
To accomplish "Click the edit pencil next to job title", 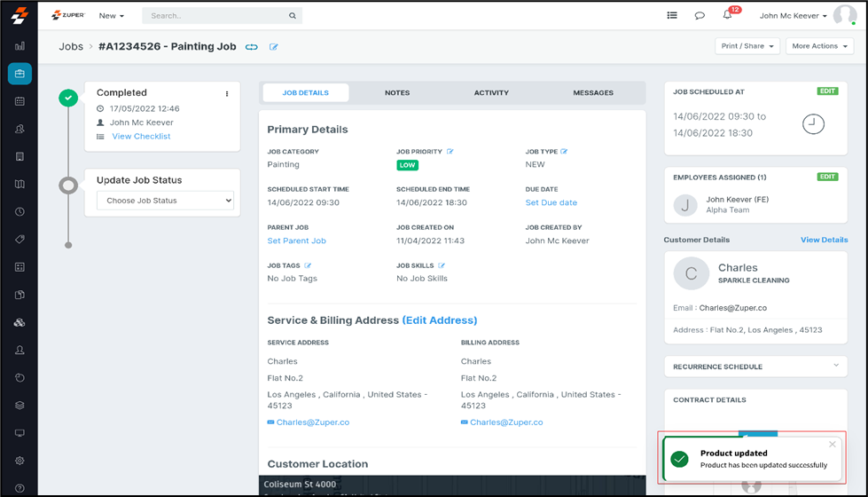I will 274,47.
